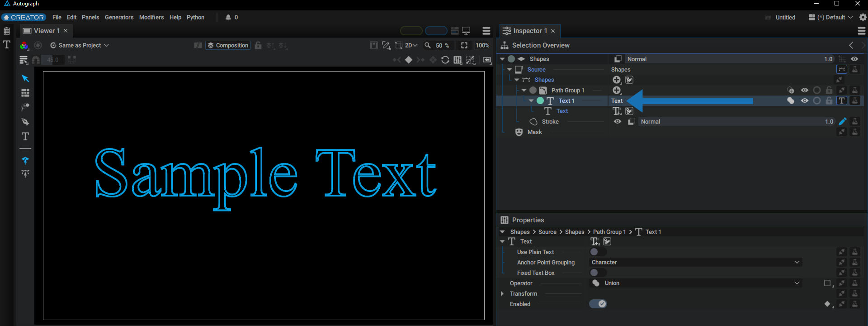This screenshot has height=326, width=868.
Task: Click the blue pencil icon in Stroke row
Action: (842, 121)
